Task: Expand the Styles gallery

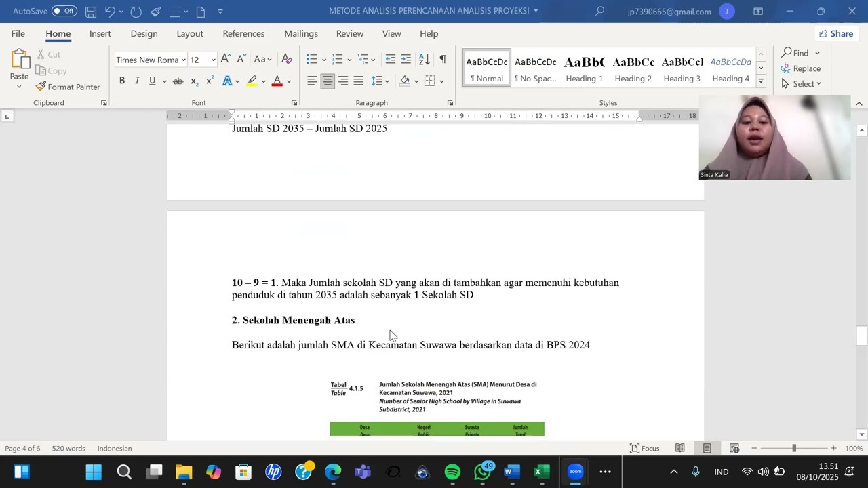Action: pyautogui.click(x=761, y=81)
